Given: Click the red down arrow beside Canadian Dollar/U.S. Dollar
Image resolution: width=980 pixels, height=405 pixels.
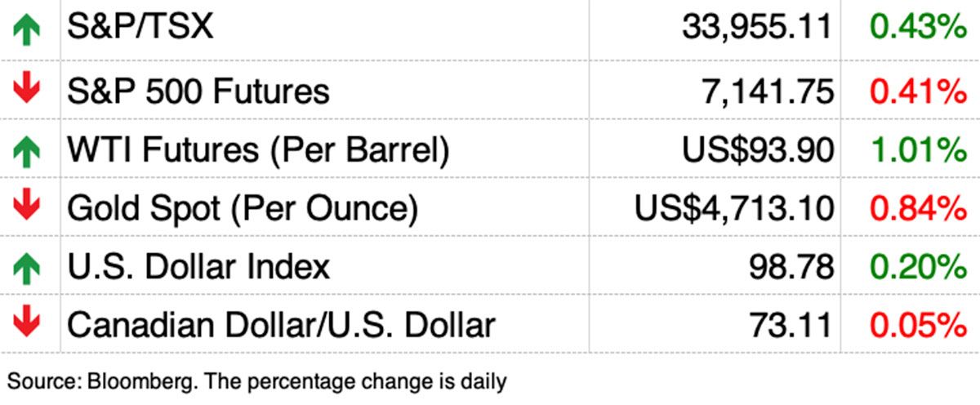Looking at the screenshot, I should [27, 324].
